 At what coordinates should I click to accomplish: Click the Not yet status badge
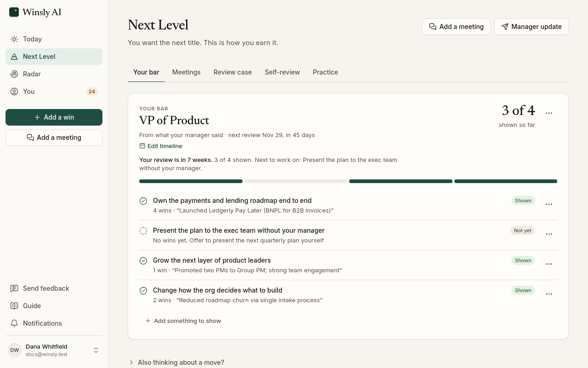[523, 230]
